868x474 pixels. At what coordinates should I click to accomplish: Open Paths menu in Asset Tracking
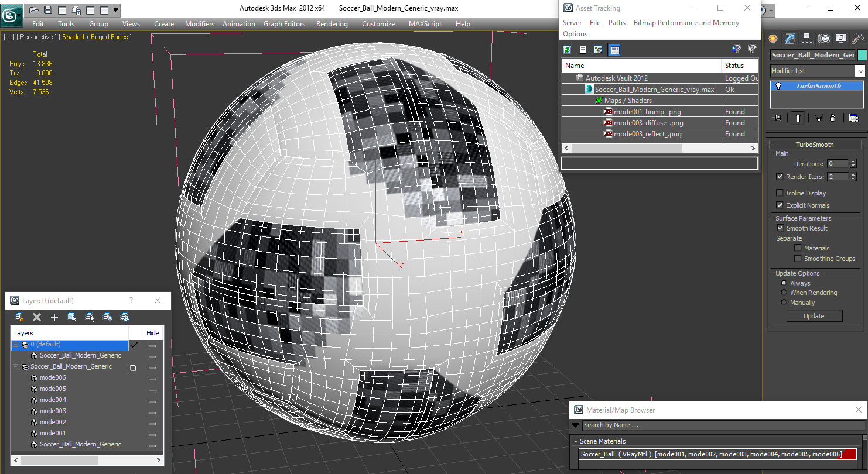point(617,23)
